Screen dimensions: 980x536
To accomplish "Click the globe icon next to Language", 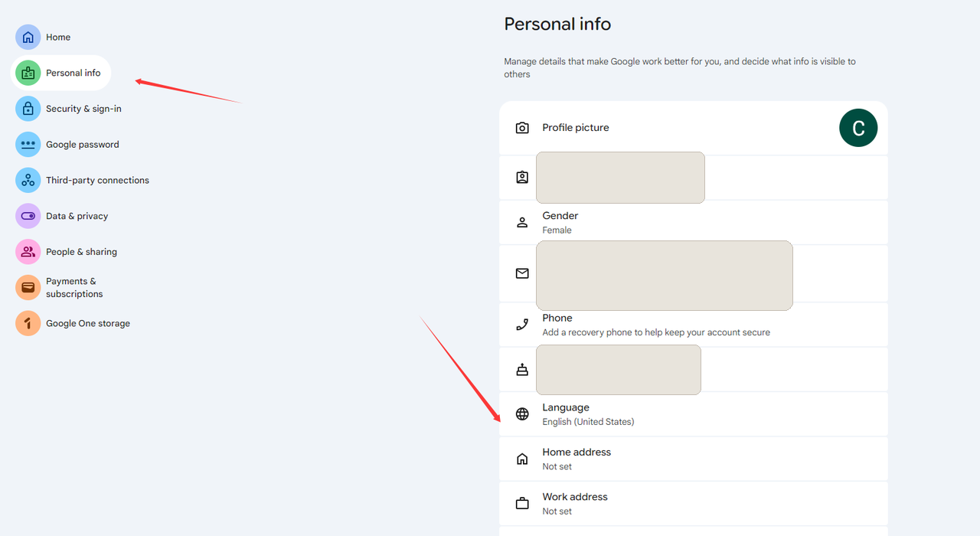I will click(522, 414).
